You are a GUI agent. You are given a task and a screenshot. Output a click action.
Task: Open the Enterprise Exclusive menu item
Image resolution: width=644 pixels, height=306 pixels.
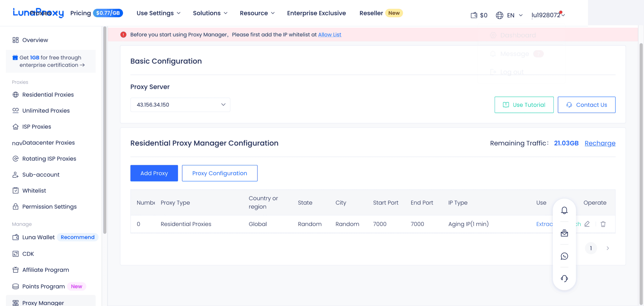[x=316, y=13]
